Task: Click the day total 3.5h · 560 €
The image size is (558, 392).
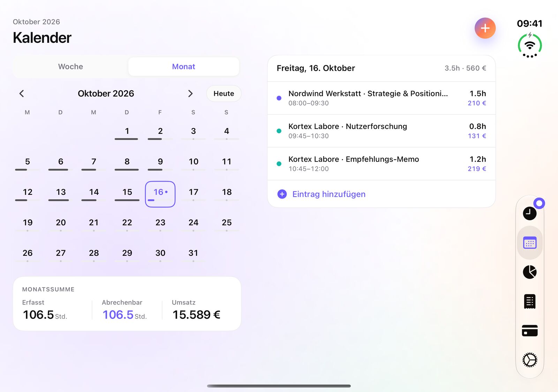Action: [465, 68]
